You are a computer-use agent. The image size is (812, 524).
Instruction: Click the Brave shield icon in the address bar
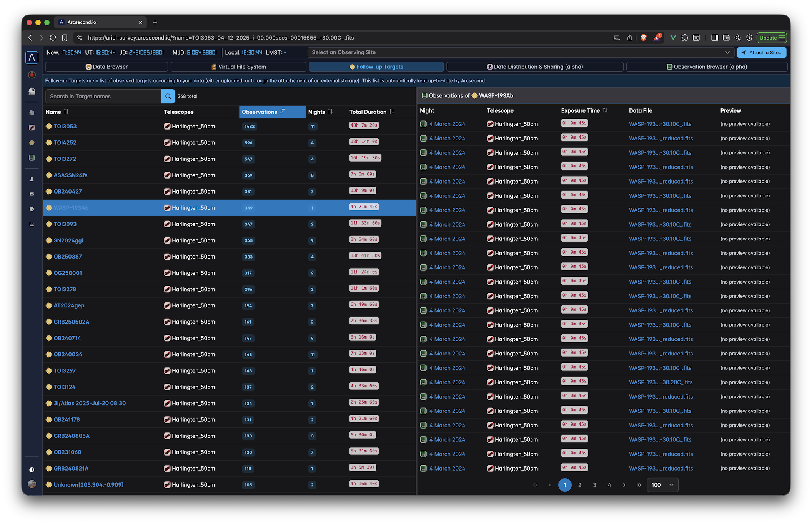[x=644, y=38]
